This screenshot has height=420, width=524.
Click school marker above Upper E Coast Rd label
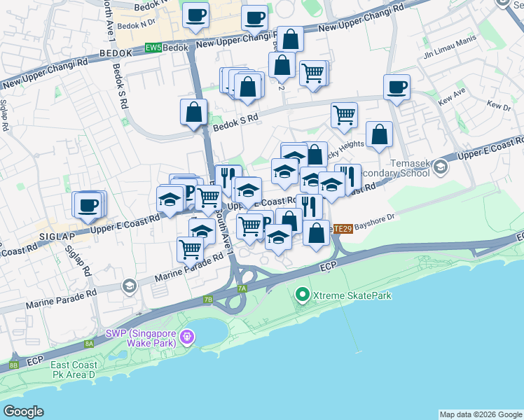[x=248, y=191]
